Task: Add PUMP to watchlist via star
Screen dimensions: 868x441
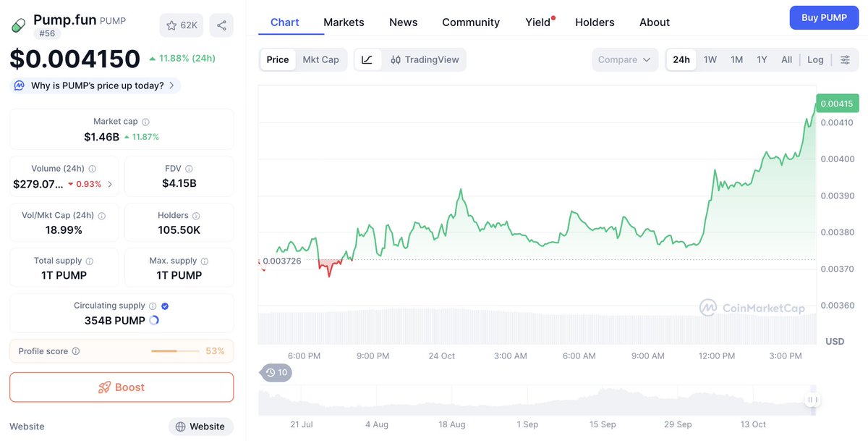Action: 182,25
